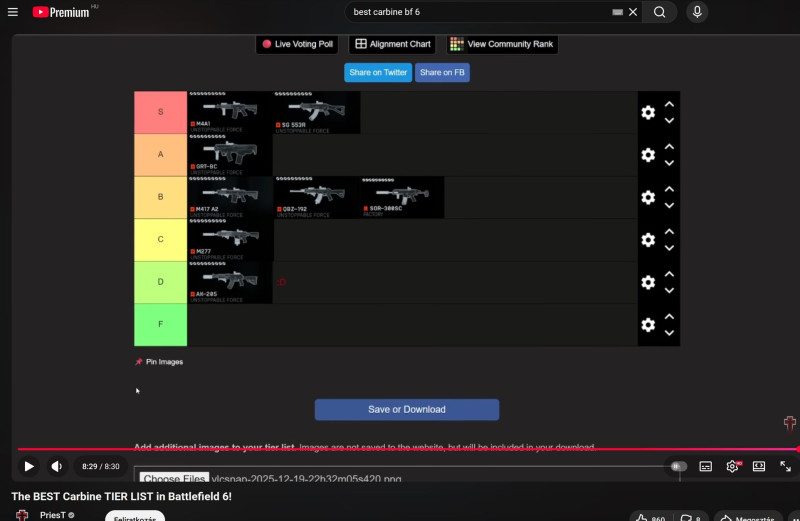
Task: Open the Live Voting Poll
Action: (297, 44)
